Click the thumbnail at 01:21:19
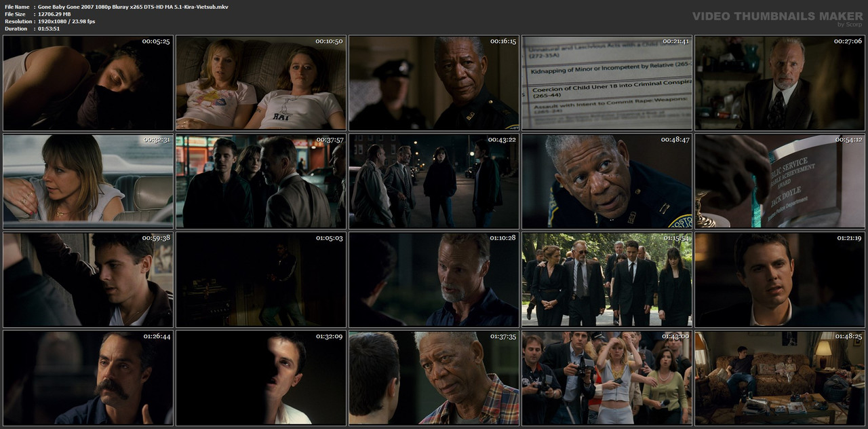This screenshot has width=868, height=429. [x=780, y=280]
